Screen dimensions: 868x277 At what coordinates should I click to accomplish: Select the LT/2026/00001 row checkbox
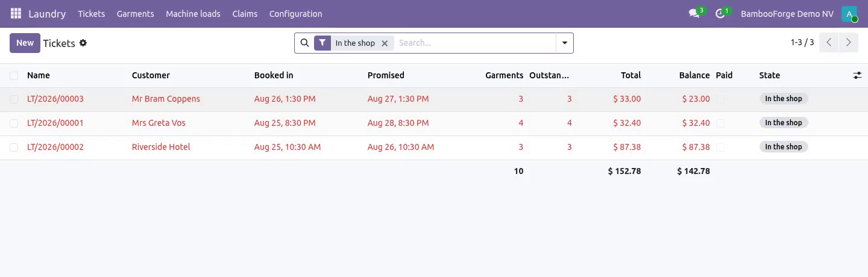point(14,123)
